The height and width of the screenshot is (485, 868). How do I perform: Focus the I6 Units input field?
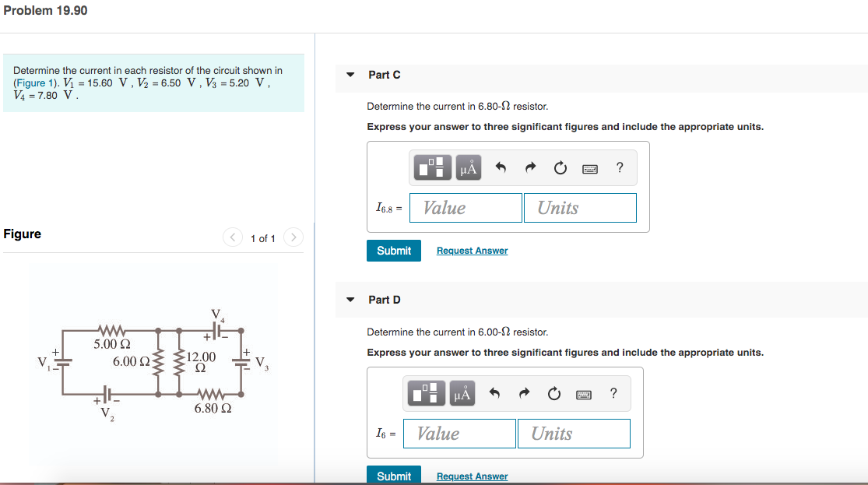coord(574,434)
